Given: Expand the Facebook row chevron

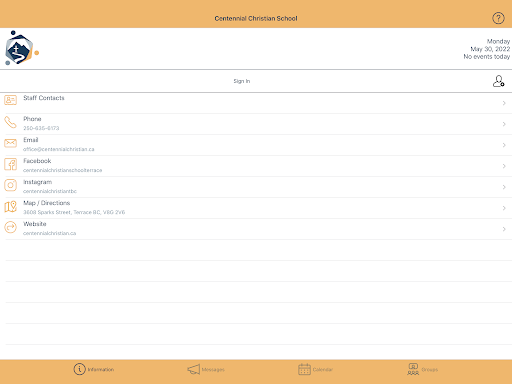Looking at the screenshot, I should 504,166.
